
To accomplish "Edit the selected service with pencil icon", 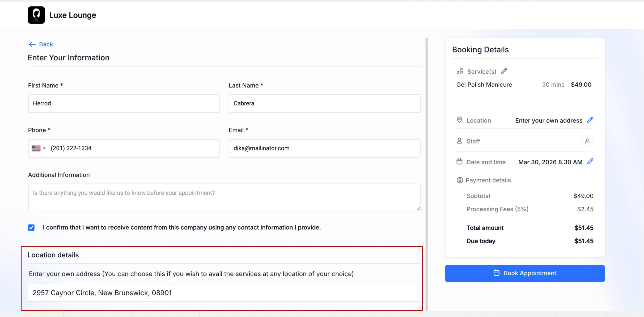I will (504, 71).
